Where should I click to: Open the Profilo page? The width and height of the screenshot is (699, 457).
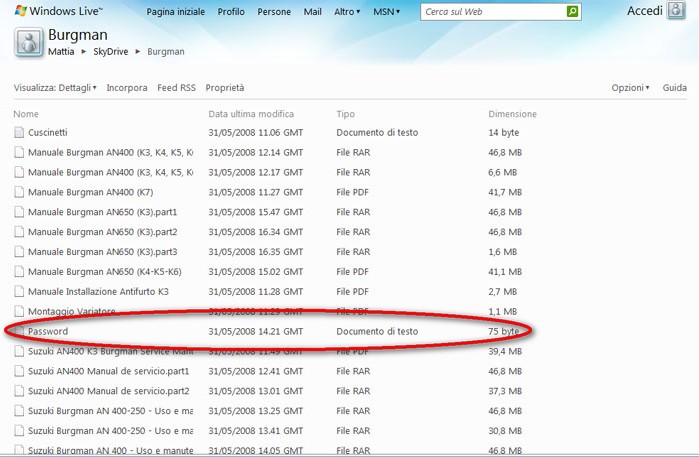231,12
